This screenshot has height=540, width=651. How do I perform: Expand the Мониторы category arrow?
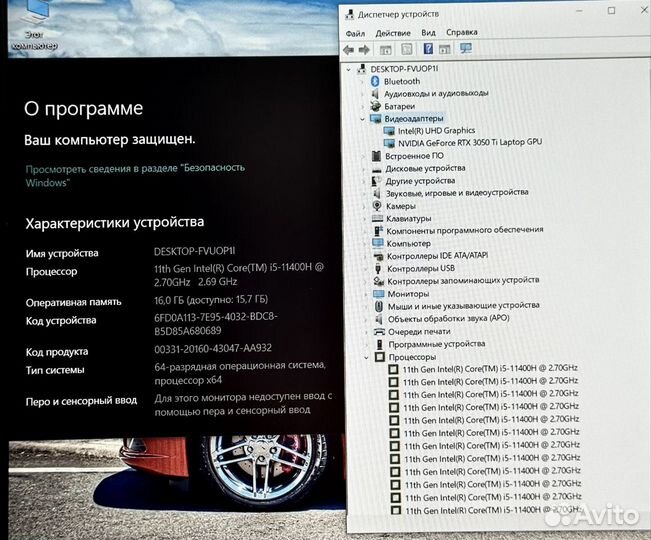pos(365,294)
